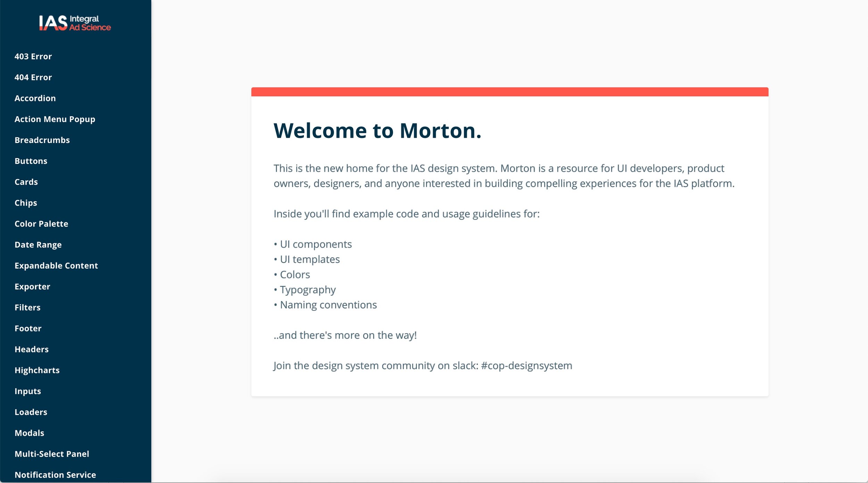Image resolution: width=868 pixels, height=483 pixels.
Task: View the Headers section
Action: click(32, 349)
